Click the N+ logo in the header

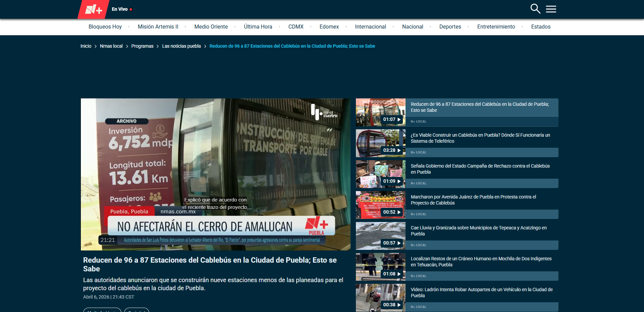(94, 9)
